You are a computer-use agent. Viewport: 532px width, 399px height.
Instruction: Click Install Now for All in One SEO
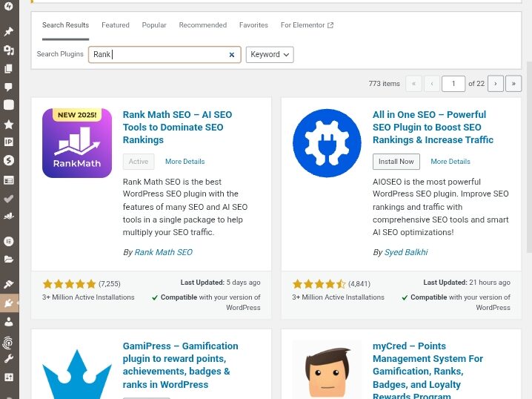coord(396,162)
